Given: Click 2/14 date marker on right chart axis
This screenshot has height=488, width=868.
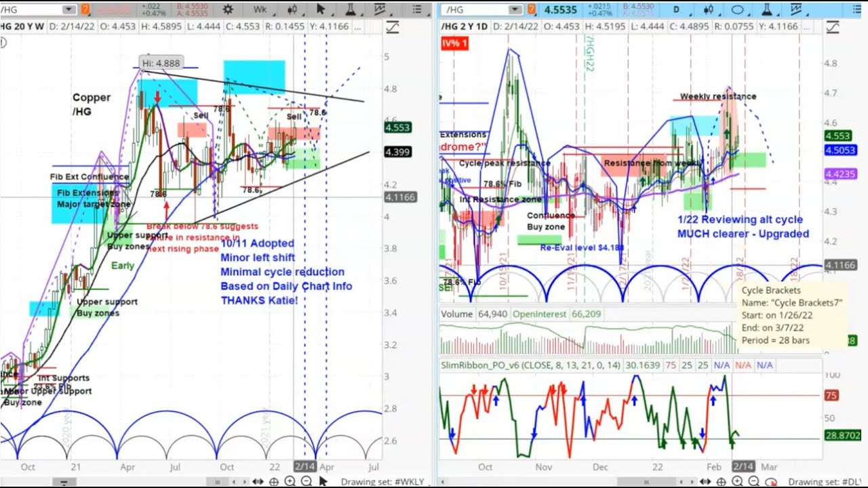Looking at the screenshot, I should [x=743, y=467].
